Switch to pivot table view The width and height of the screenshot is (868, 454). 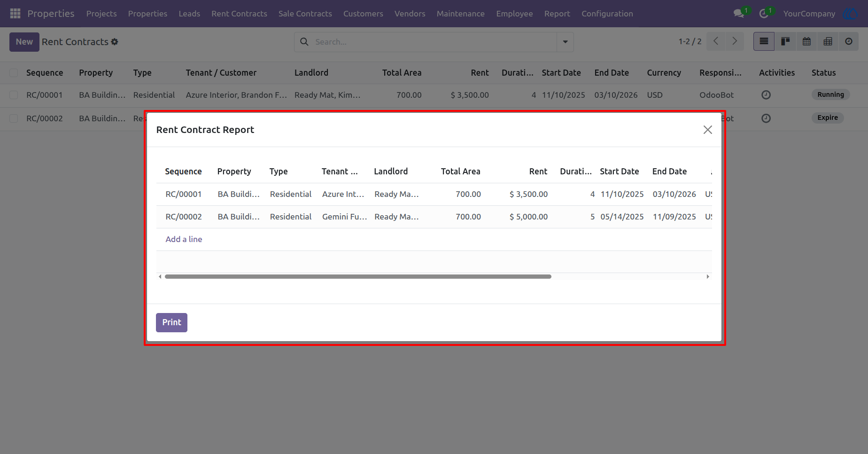[x=828, y=42]
